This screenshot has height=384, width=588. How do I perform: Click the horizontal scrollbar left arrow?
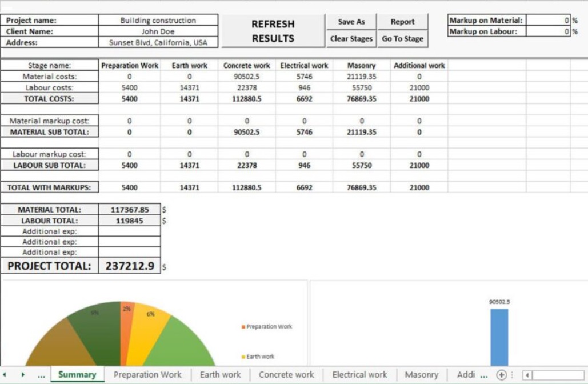click(527, 375)
